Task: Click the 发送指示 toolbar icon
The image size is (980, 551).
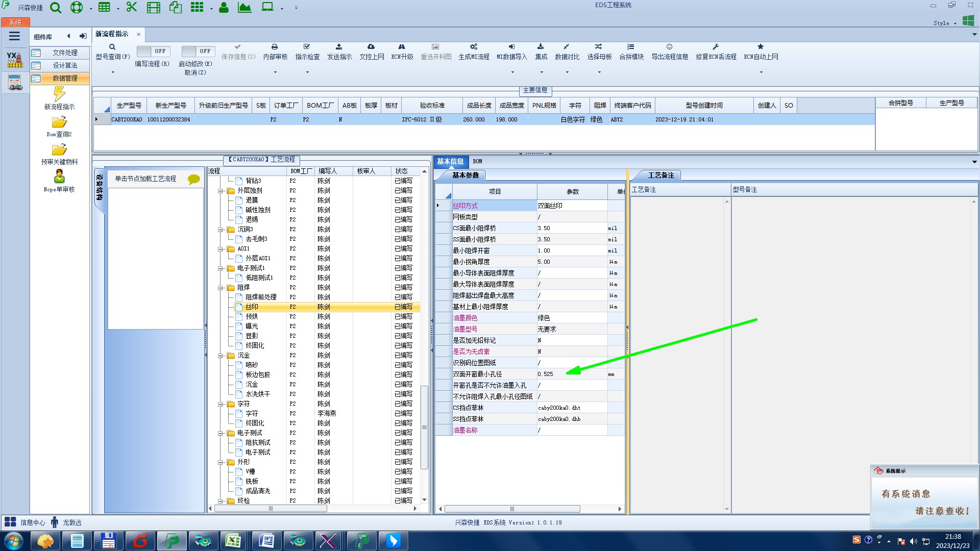Action: (x=339, y=47)
